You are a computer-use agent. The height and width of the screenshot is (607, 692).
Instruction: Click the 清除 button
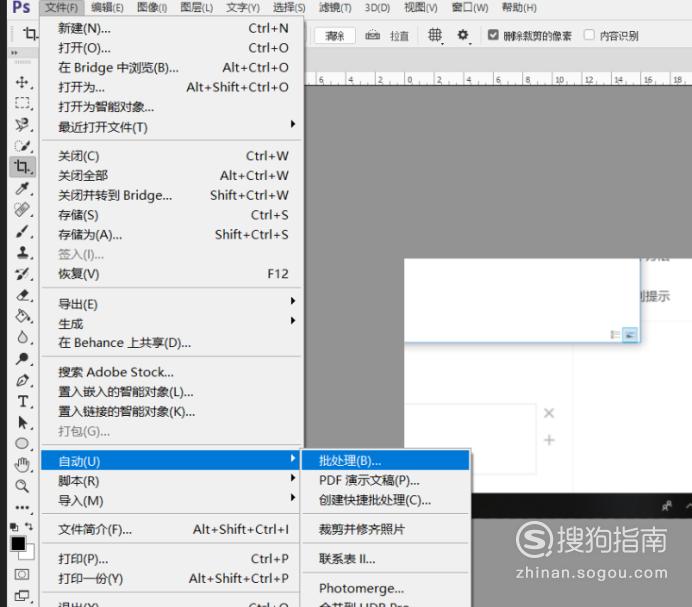tap(335, 36)
